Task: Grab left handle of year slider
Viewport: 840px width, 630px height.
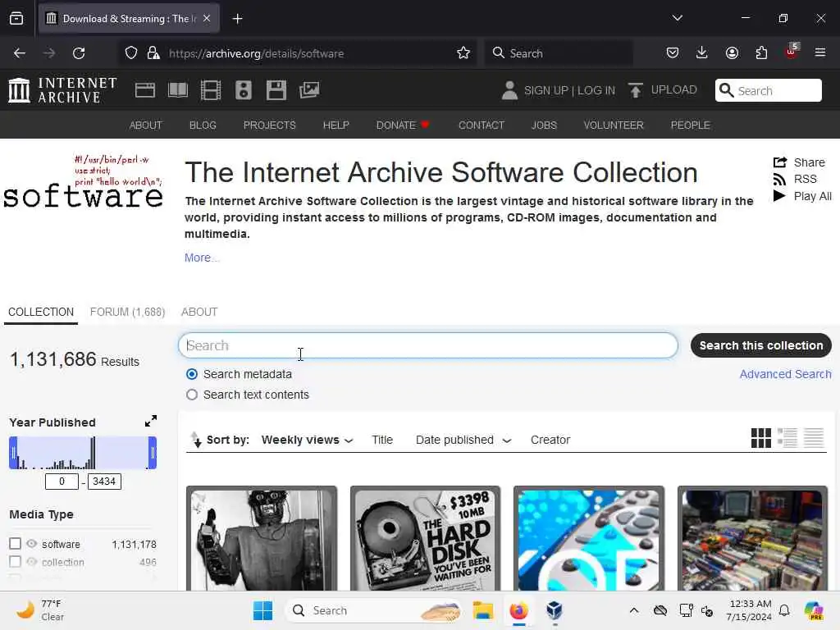Action: pyautogui.click(x=13, y=453)
